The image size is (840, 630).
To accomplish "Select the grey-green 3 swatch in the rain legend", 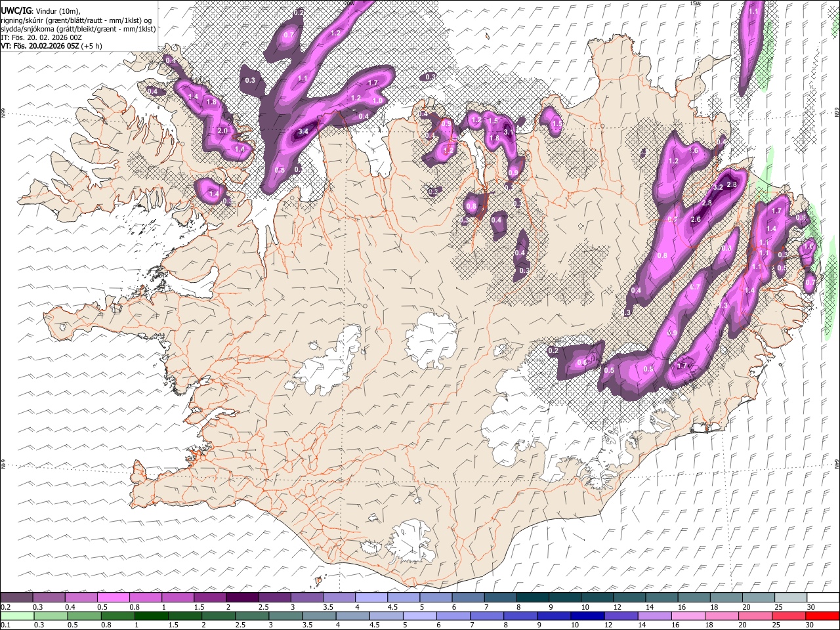I will [x=285, y=616].
